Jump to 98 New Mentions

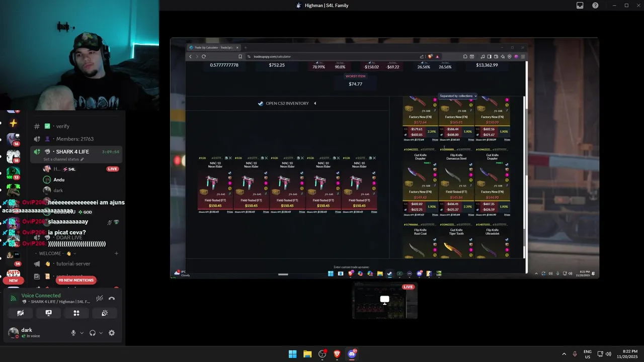[76, 280]
